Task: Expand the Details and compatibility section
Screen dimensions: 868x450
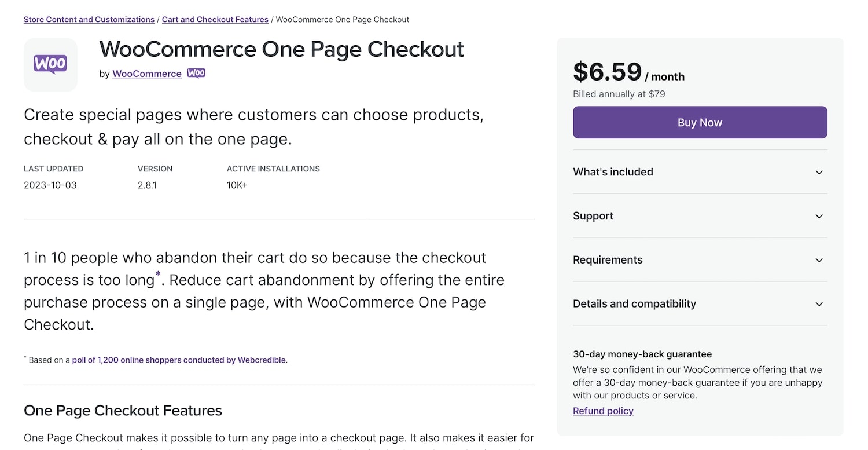Action: pos(634,303)
